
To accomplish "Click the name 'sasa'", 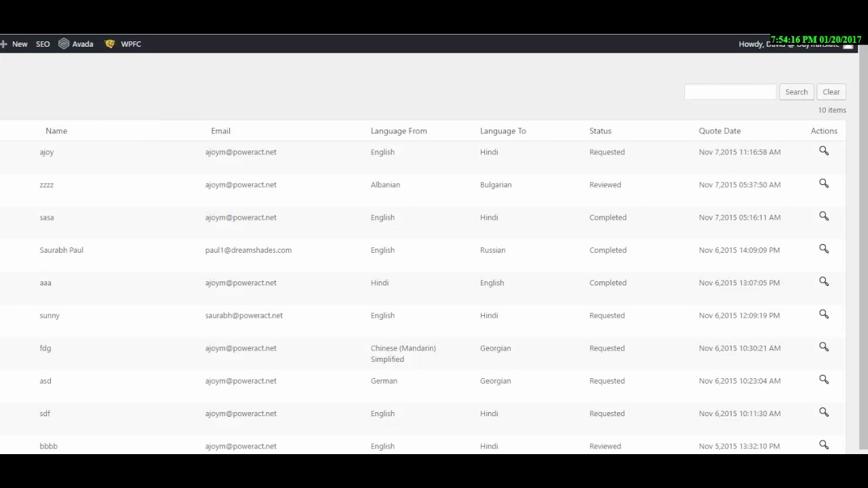I will click(47, 218).
